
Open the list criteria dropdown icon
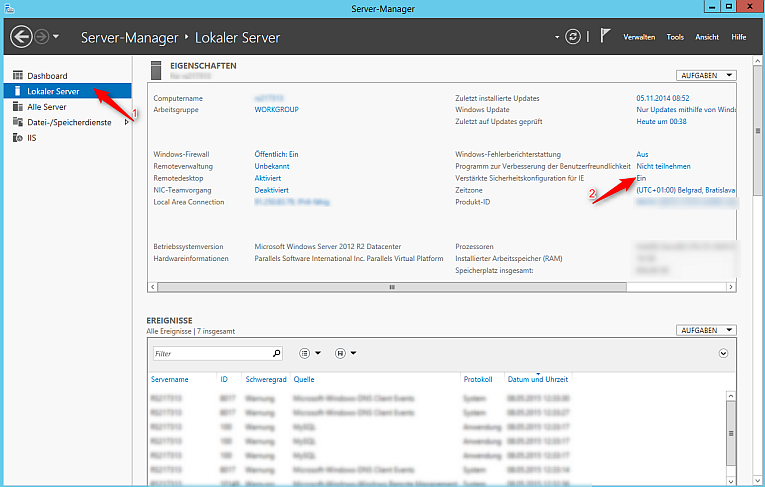coord(310,353)
